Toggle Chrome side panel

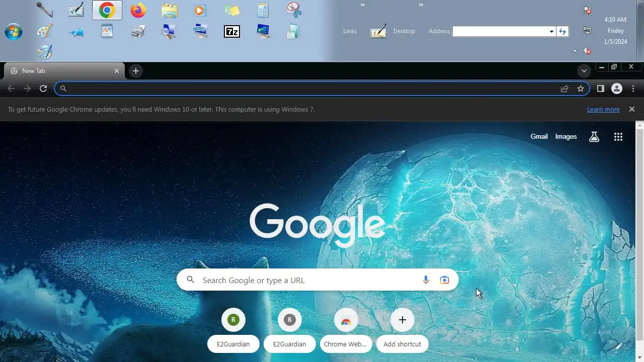pos(600,88)
